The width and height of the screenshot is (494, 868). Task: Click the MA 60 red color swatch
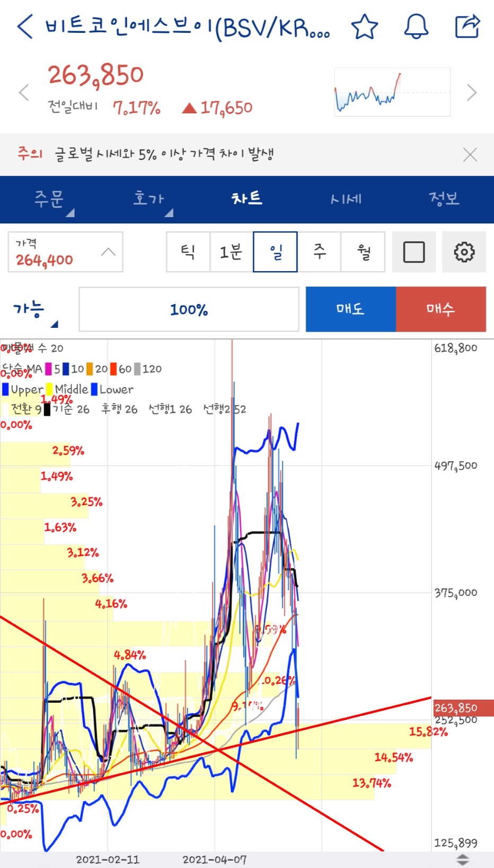click(x=113, y=369)
